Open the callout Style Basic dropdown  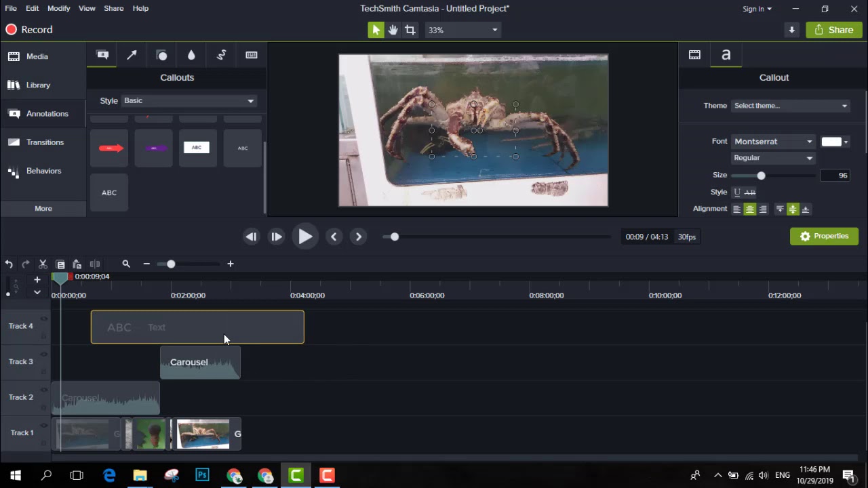(189, 101)
